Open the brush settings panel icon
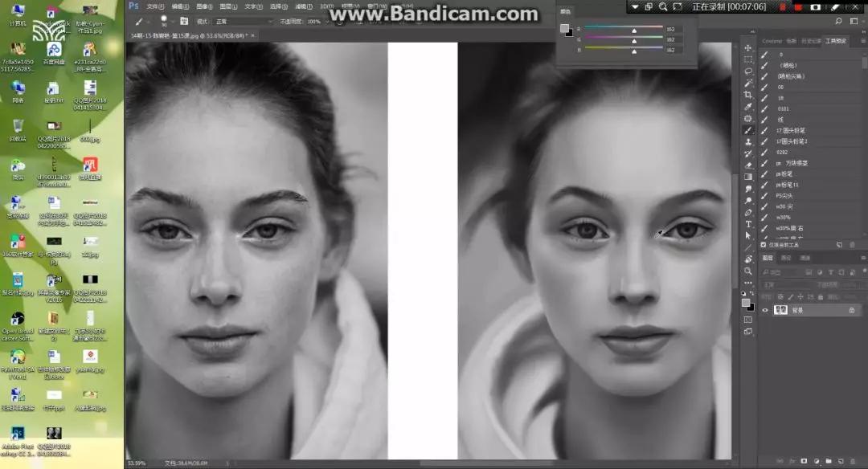This screenshot has height=469, width=868. (x=184, y=21)
